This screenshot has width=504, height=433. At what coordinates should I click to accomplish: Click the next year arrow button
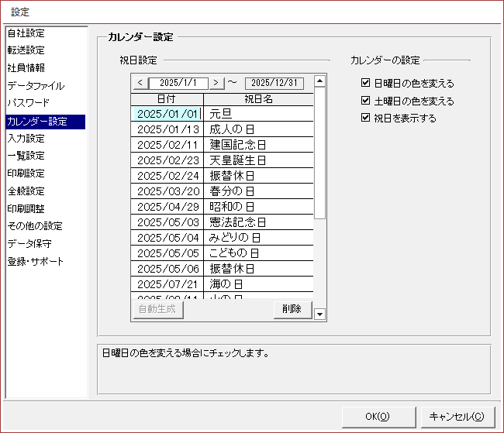pos(216,82)
